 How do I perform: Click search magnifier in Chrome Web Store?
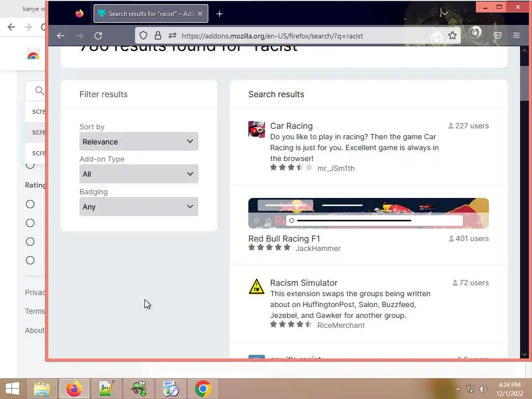[x=39, y=90]
